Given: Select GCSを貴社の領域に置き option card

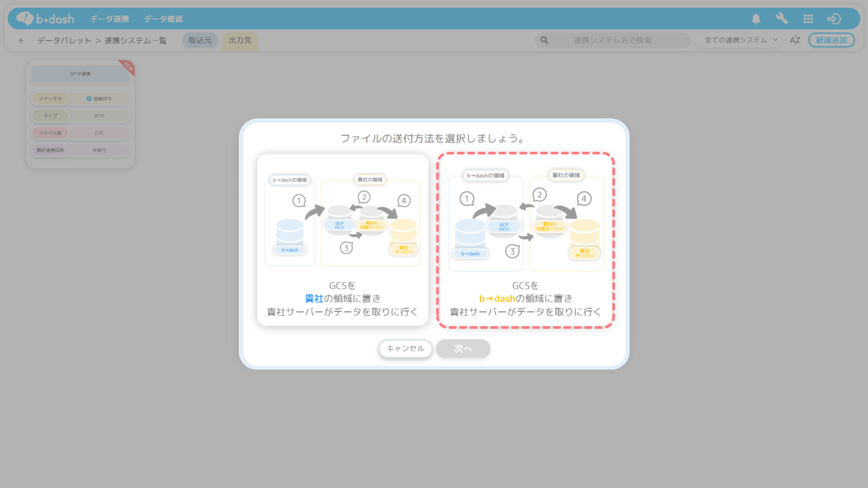Looking at the screenshot, I should (x=342, y=240).
